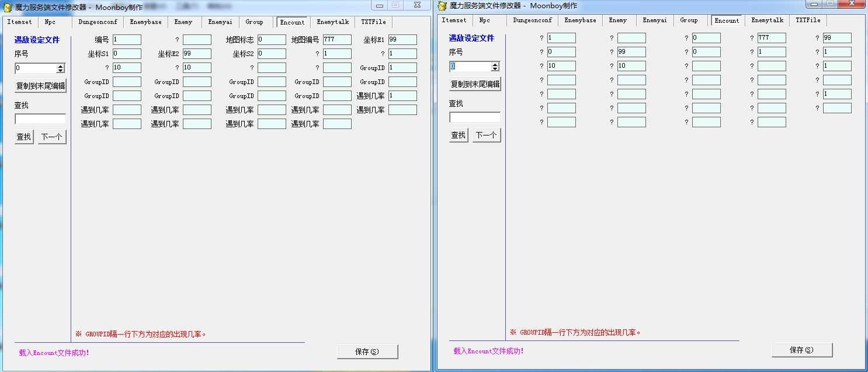Switch to Npc tab in the right window
The height and width of the screenshot is (372, 868).
coord(485,20)
